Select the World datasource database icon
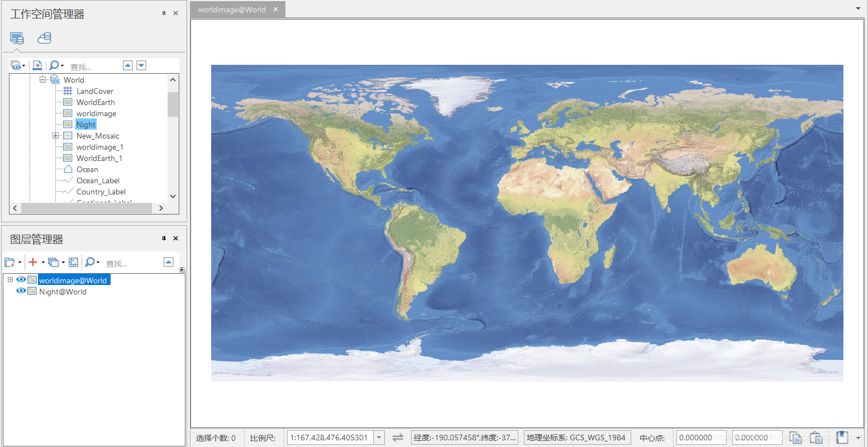This screenshot has height=447, width=868. [x=55, y=80]
